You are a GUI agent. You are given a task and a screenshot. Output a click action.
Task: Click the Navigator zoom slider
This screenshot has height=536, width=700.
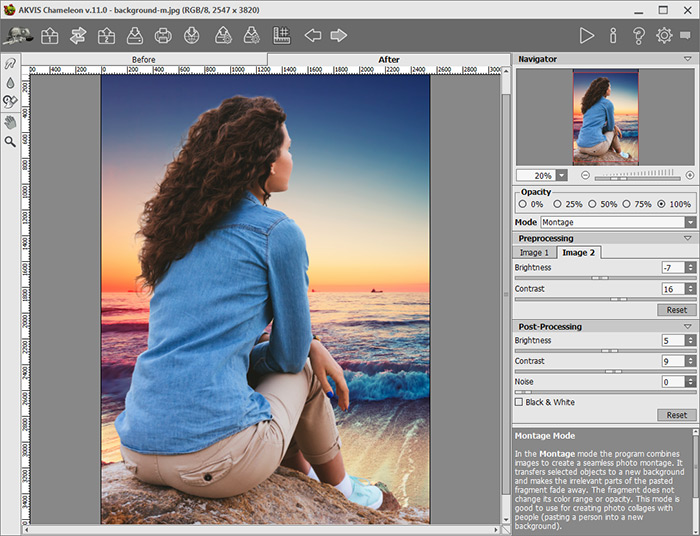(638, 178)
